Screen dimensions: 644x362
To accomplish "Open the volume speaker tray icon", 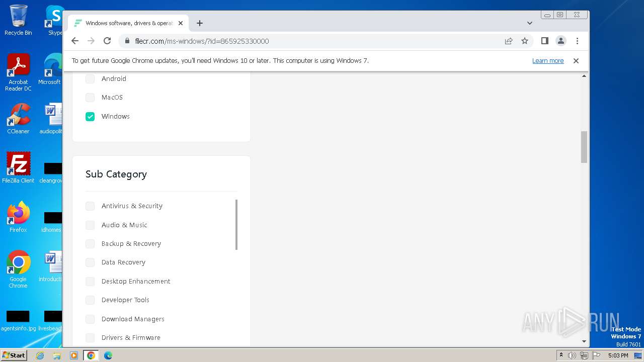I will click(572, 355).
